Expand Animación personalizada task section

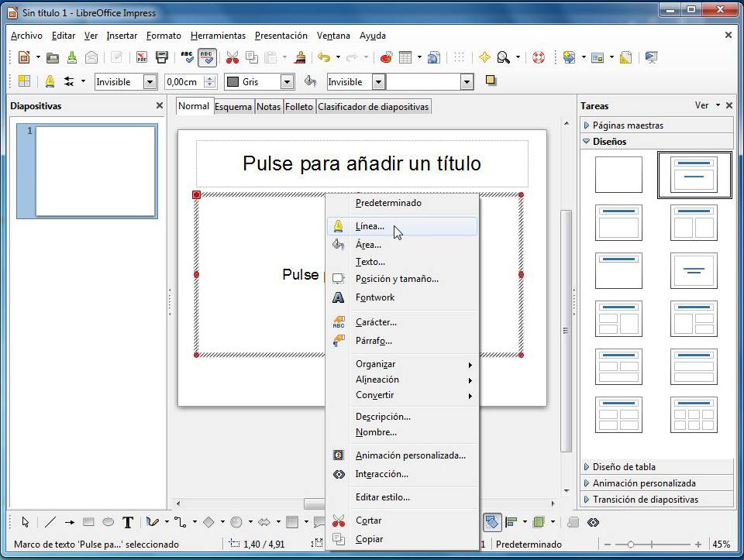[x=657, y=483]
